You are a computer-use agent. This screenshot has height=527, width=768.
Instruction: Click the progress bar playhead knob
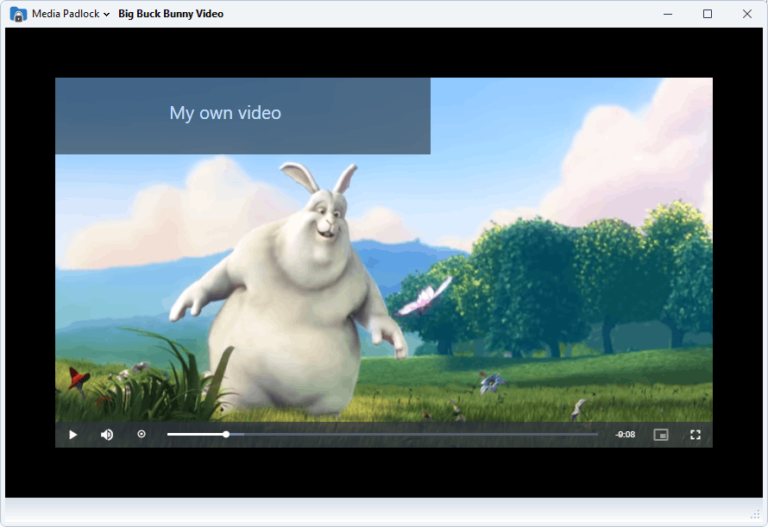tap(226, 434)
